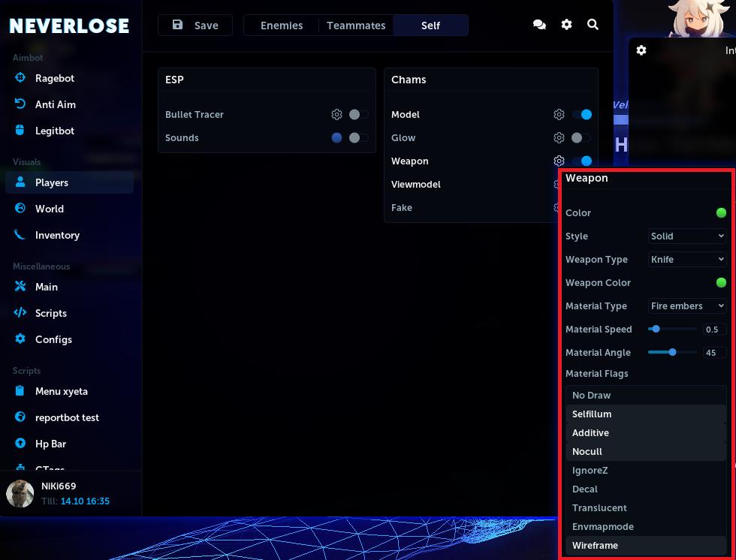This screenshot has width=736, height=560.
Task: Click the search magnifier icon
Action: [593, 25]
